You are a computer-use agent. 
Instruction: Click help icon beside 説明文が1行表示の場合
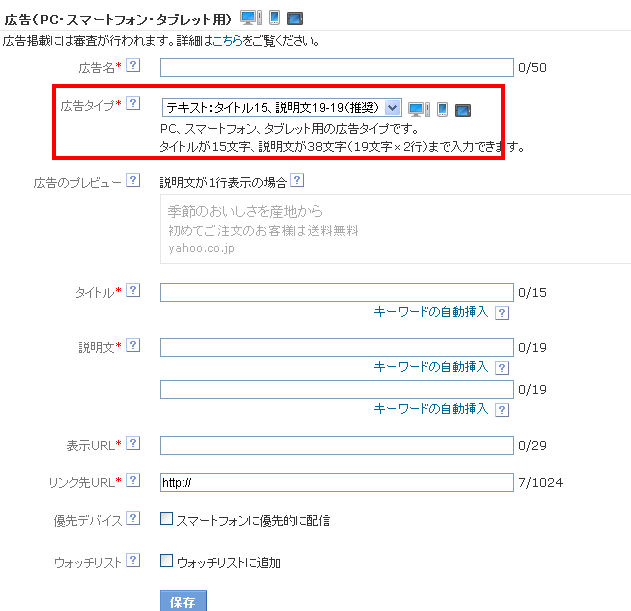297,180
